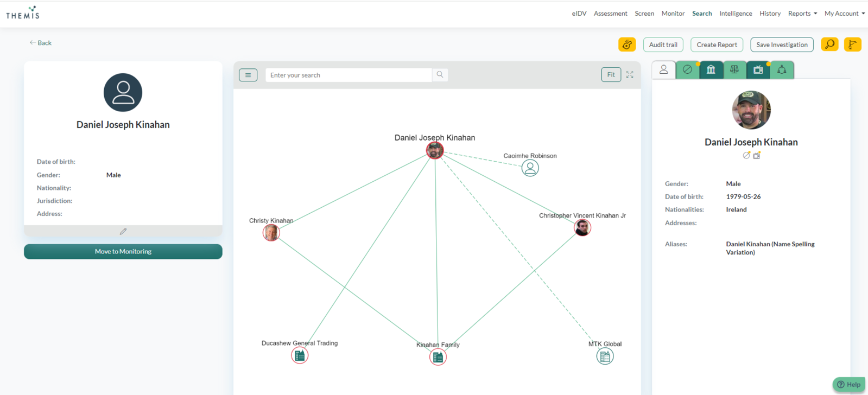
Task: Click Create Report button
Action: (x=717, y=44)
